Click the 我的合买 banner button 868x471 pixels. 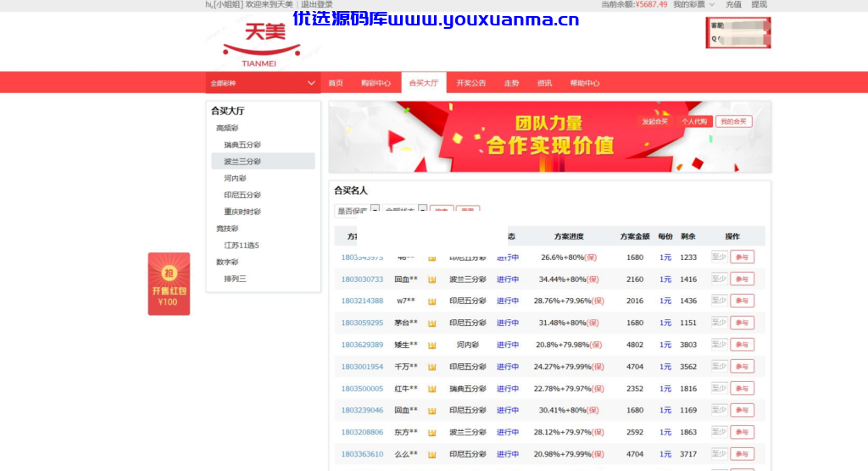(733, 121)
